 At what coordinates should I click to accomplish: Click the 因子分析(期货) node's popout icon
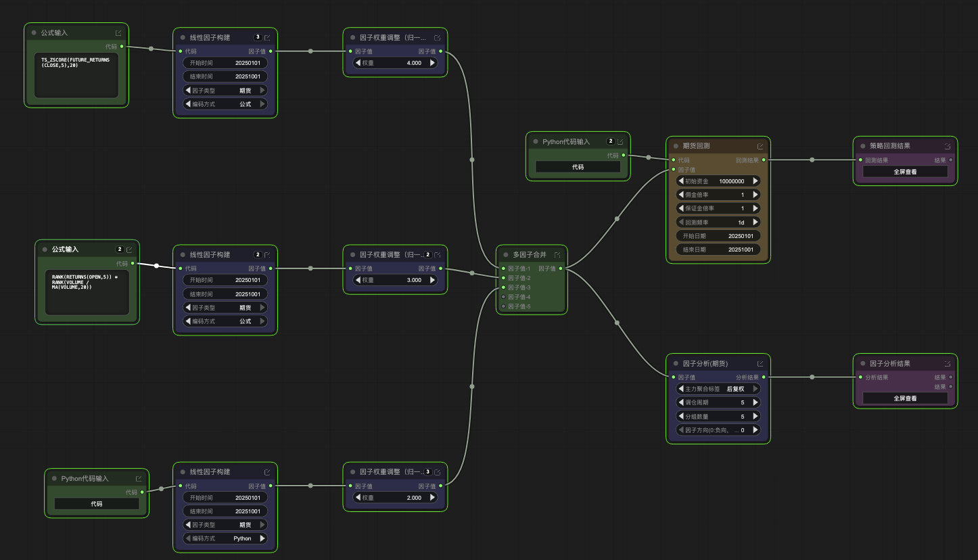coord(760,364)
